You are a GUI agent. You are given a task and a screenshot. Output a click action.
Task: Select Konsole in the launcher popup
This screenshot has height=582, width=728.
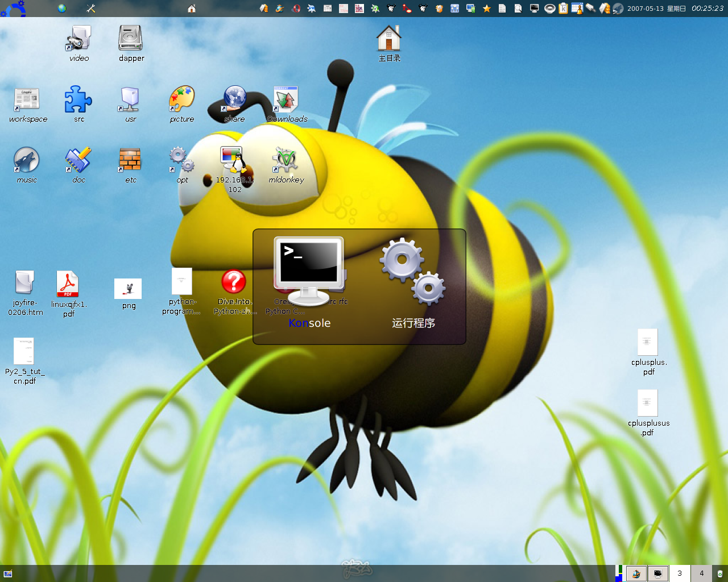[309, 284]
